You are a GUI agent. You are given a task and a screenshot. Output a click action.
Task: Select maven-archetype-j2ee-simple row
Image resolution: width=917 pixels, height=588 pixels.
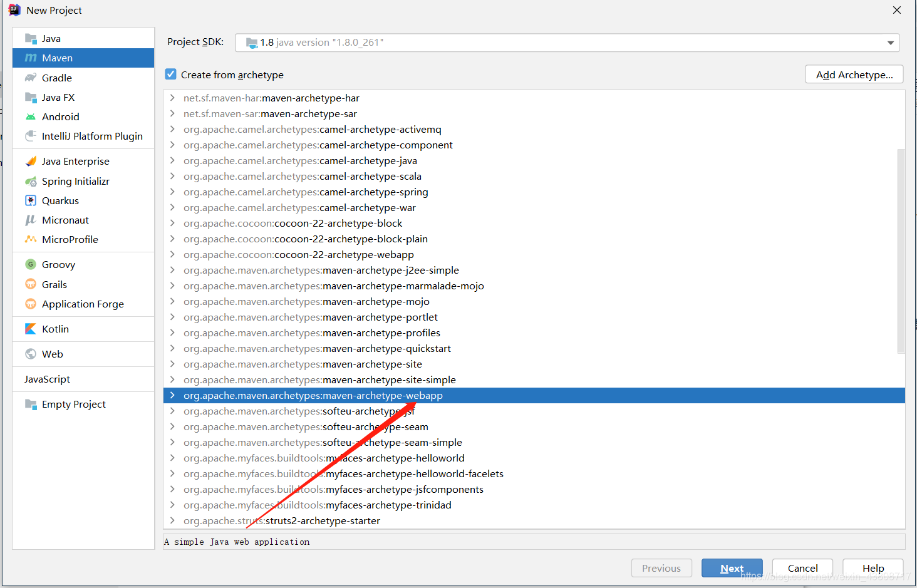(534, 270)
